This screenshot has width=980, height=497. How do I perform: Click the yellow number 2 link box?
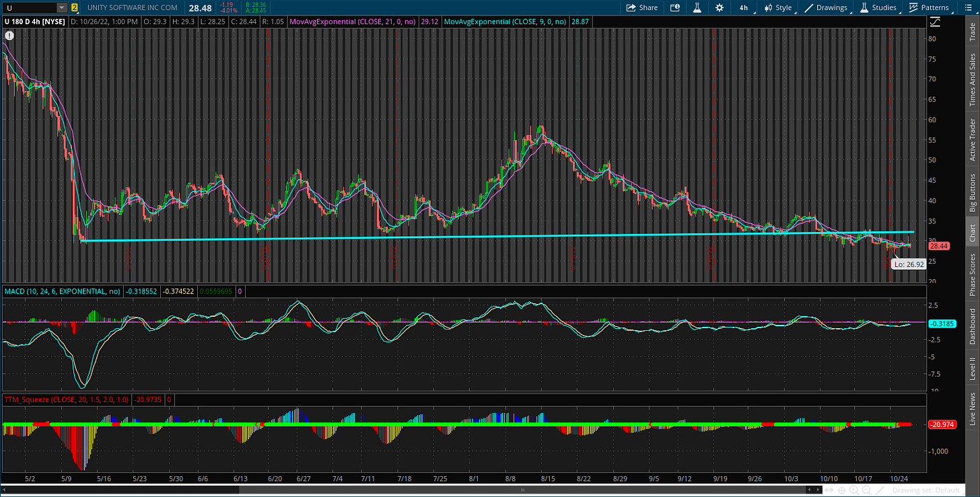(x=73, y=8)
